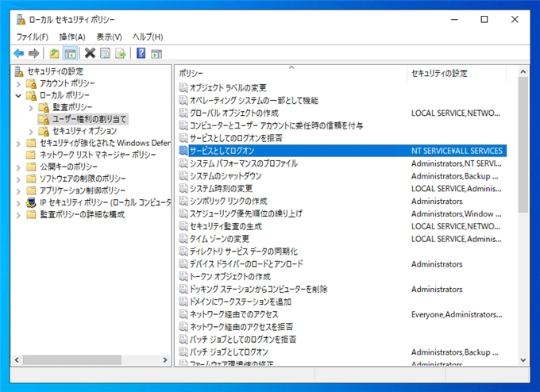
Task: Click the folder icon of セキュリティ オプション
Action: coord(44,131)
